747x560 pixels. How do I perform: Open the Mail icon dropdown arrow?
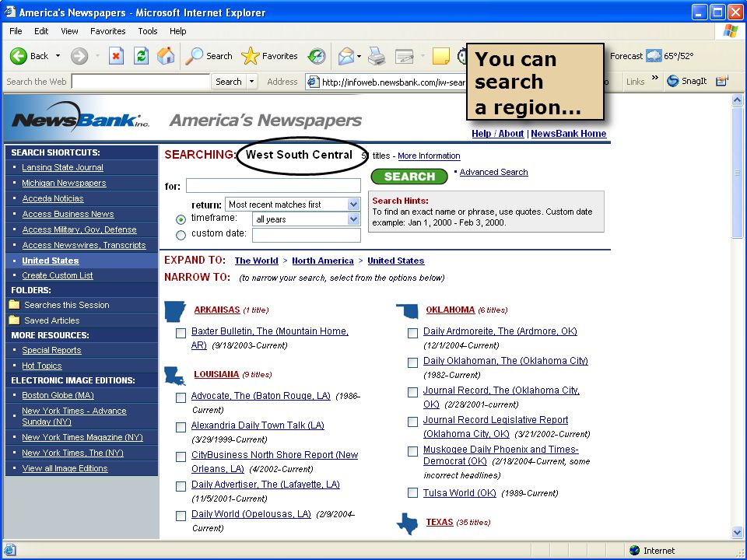click(x=359, y=56)
